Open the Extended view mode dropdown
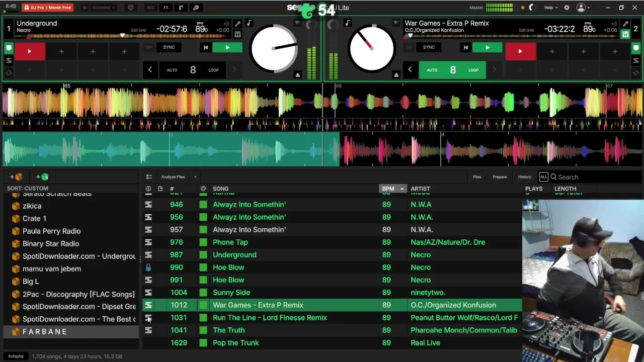This screenshot has height=362, width=644. pyautogui.click(x=103, y=8)
